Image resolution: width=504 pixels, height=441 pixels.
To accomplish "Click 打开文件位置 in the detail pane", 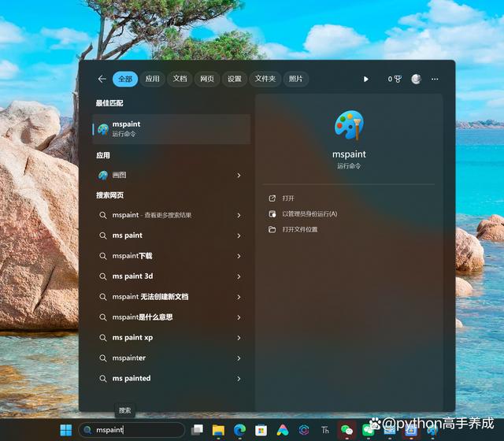I will point(299,229).
